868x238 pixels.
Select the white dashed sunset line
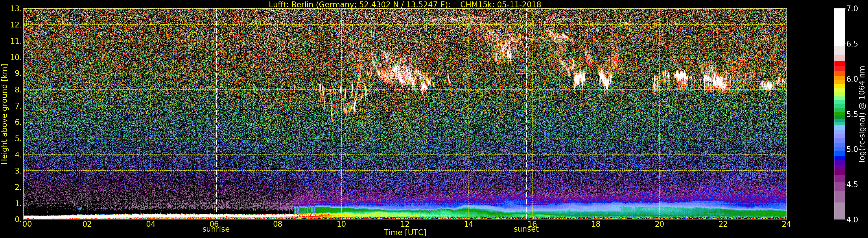tap(526, 114)
